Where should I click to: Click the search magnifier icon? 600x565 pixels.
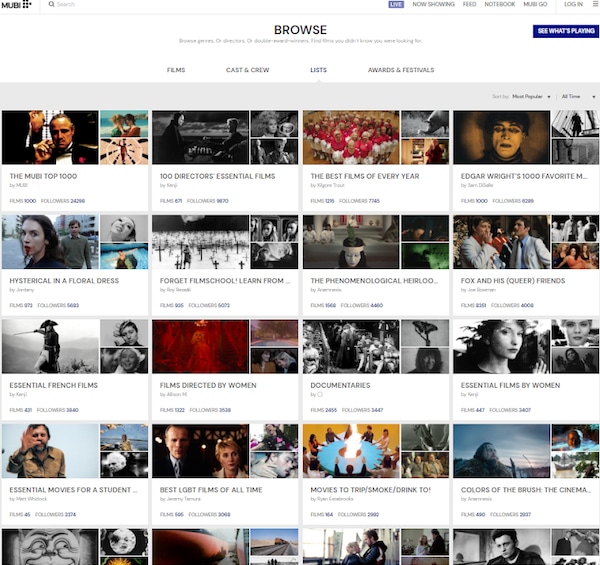[52, 5]
